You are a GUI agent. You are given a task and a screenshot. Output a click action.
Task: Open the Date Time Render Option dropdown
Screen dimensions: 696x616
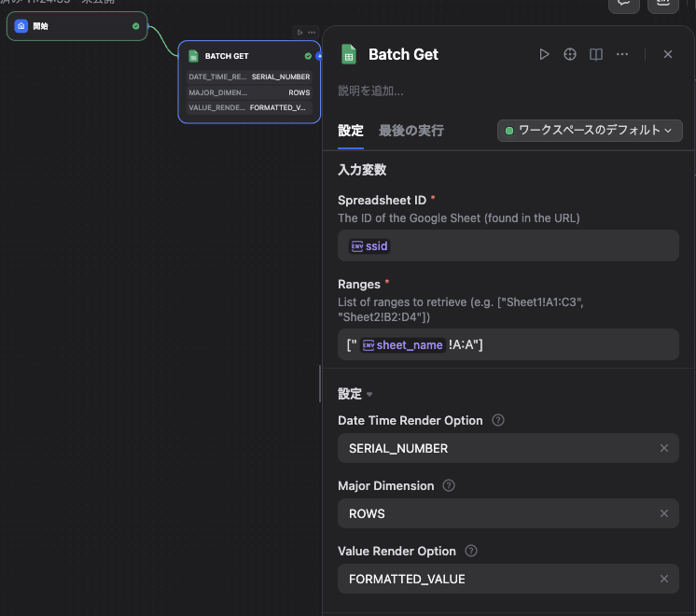point(508,448)
